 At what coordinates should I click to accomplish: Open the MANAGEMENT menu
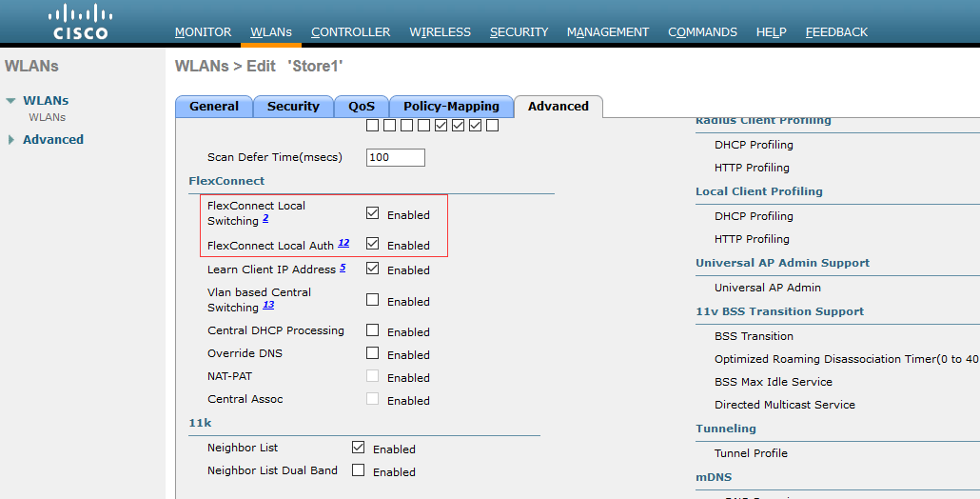coord(607,31)
